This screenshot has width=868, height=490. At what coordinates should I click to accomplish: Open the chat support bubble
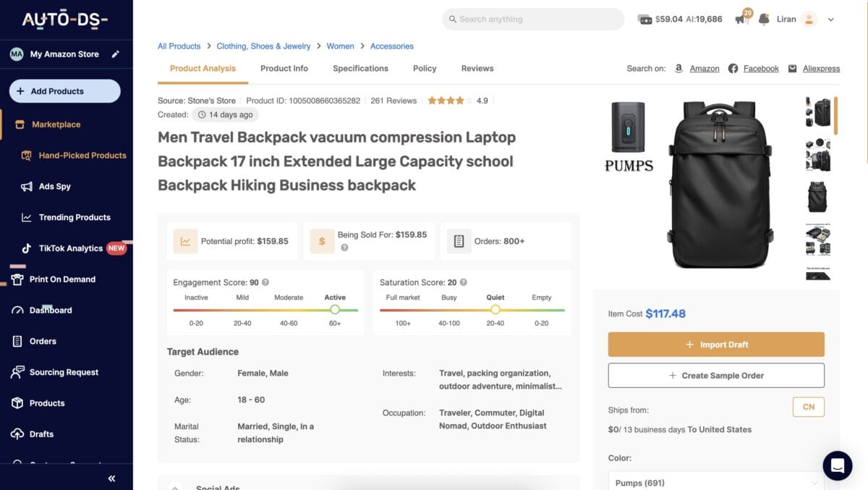point(838,465)
